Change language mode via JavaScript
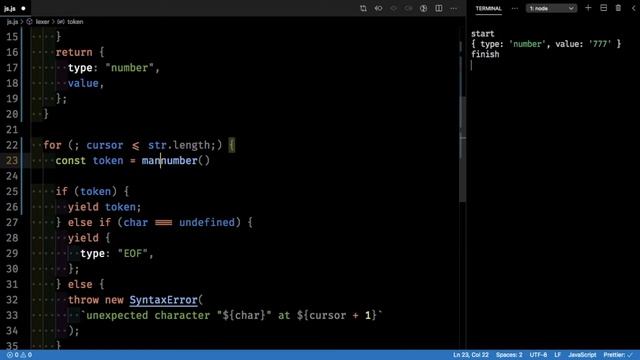Image resolution: width=640 pixels, height=360 pixels. pos(582,355)
